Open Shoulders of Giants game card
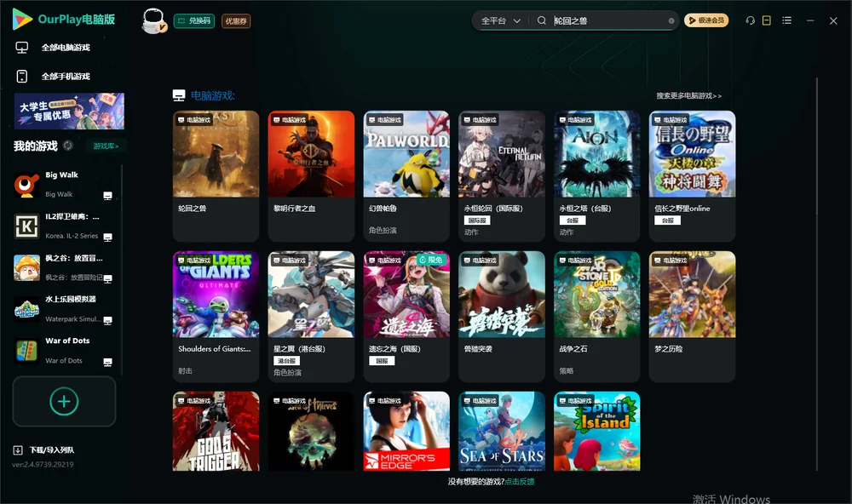Screen dimensions: 852x504 pyautogui.click(x=216, y=316)
